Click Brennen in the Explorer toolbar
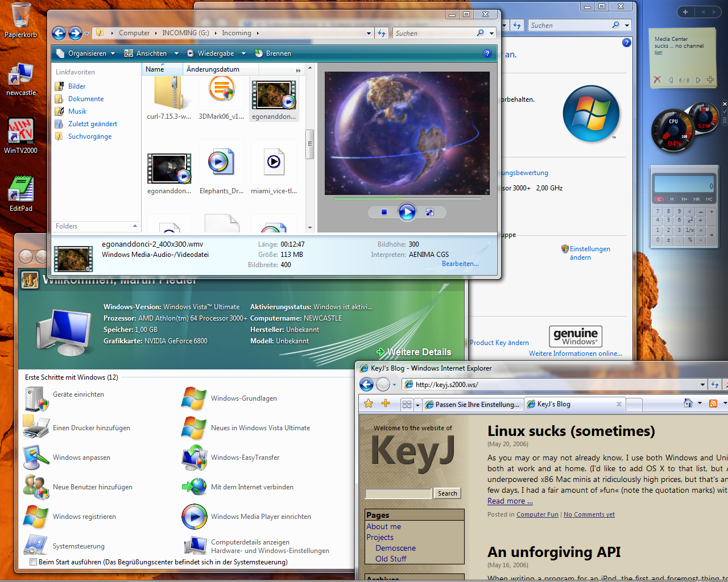 (273, 53)
